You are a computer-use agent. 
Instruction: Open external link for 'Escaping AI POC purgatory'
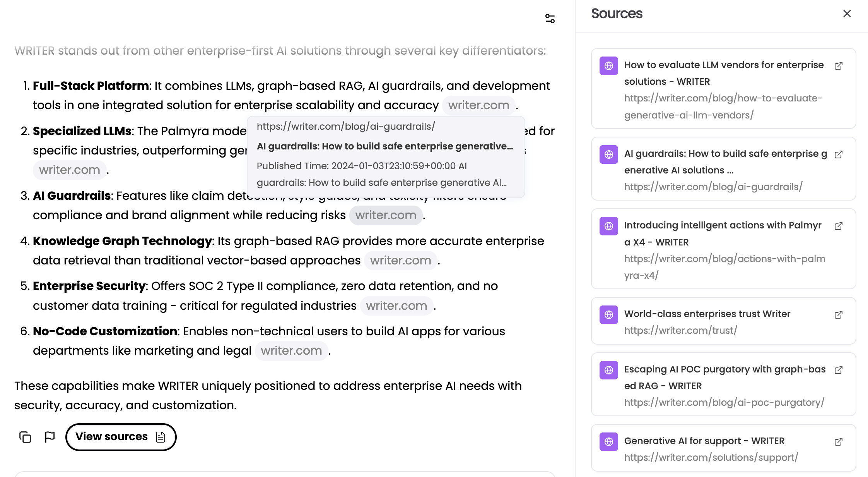point(838,370)
